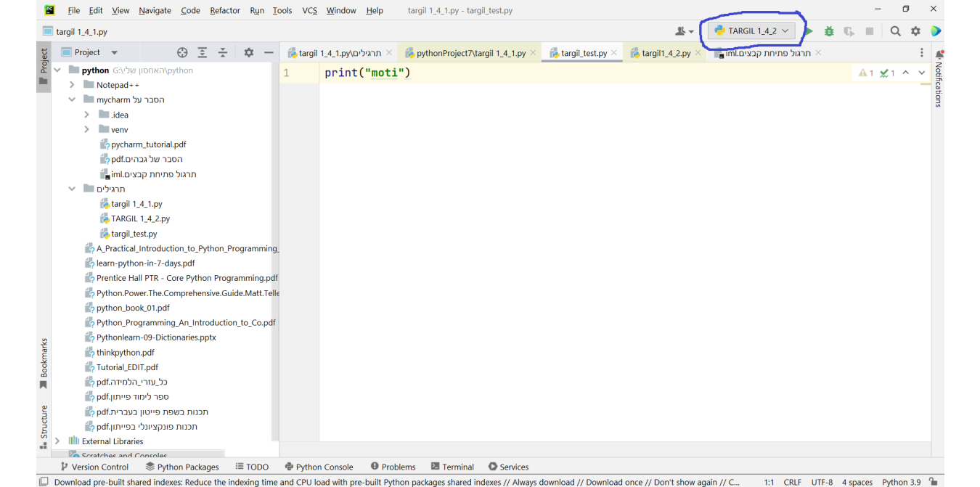Select Pythonlearn-09-Dictionaries.pptx file
980x487 pixels.
(x=150, y=337)
